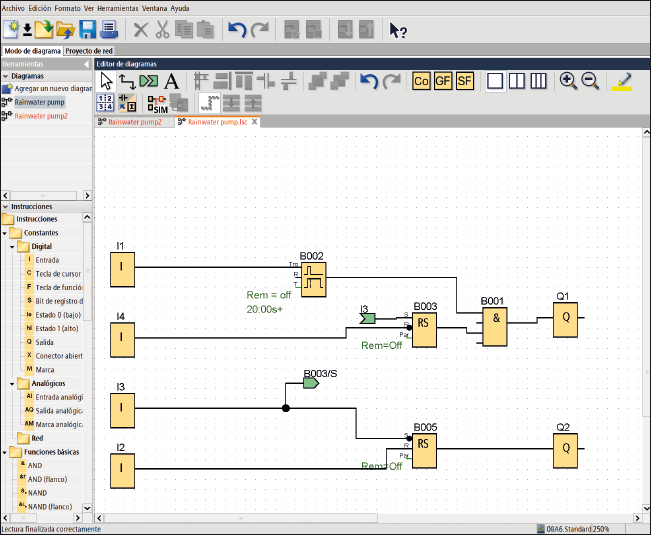Collapse the Digital folder in tree
Screen dimensions: 651x535
point(14,246)
